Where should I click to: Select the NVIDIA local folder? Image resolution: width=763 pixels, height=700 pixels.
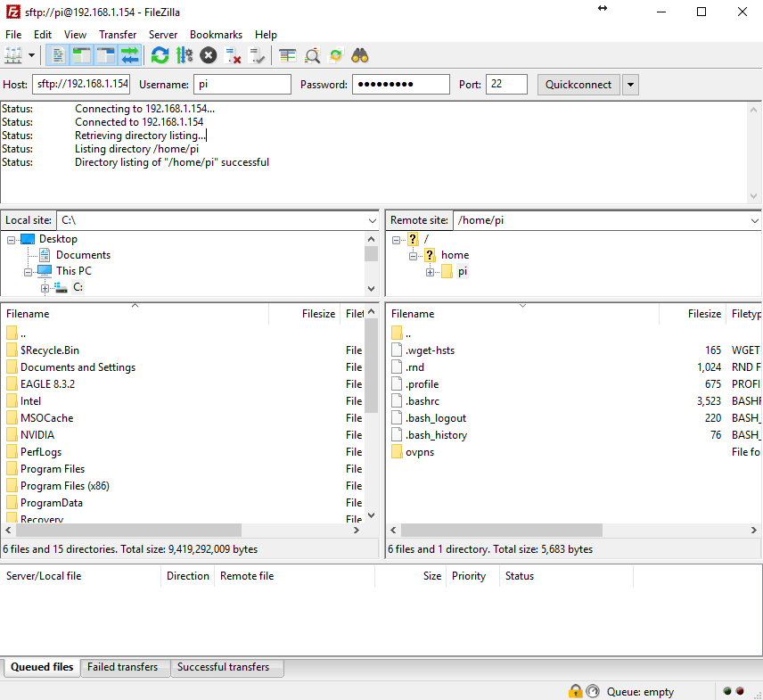pos(37,434)
